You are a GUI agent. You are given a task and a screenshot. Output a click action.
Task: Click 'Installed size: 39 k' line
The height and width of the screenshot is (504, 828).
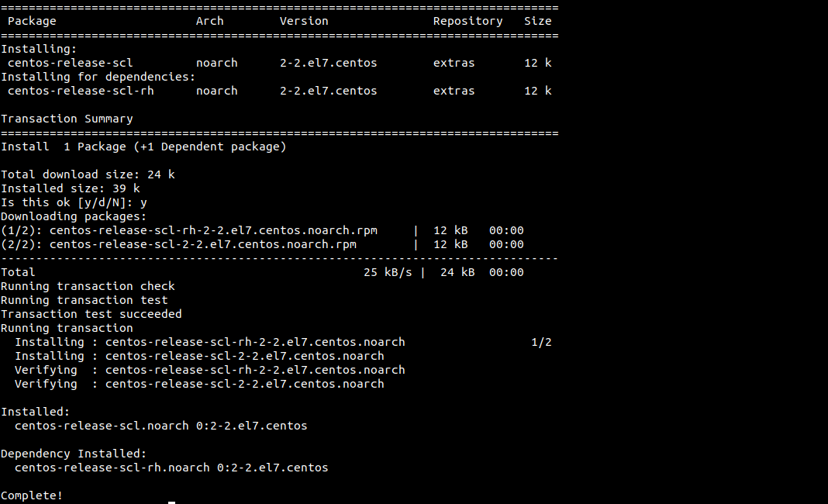71,188
